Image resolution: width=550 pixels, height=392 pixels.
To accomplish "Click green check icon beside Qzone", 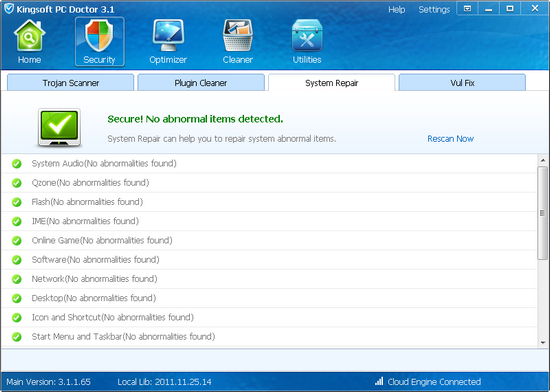I will (16, 183).
